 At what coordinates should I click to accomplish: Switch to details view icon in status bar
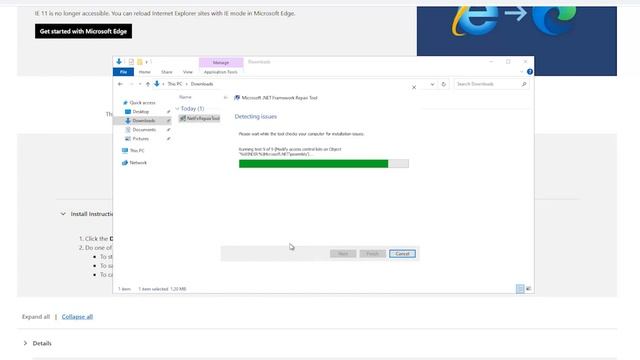point(520,289)
